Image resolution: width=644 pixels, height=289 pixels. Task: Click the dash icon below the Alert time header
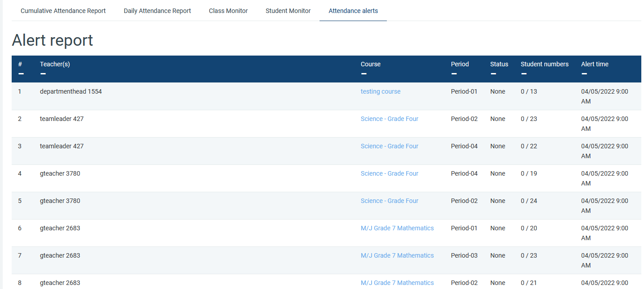tap(584, 74)
